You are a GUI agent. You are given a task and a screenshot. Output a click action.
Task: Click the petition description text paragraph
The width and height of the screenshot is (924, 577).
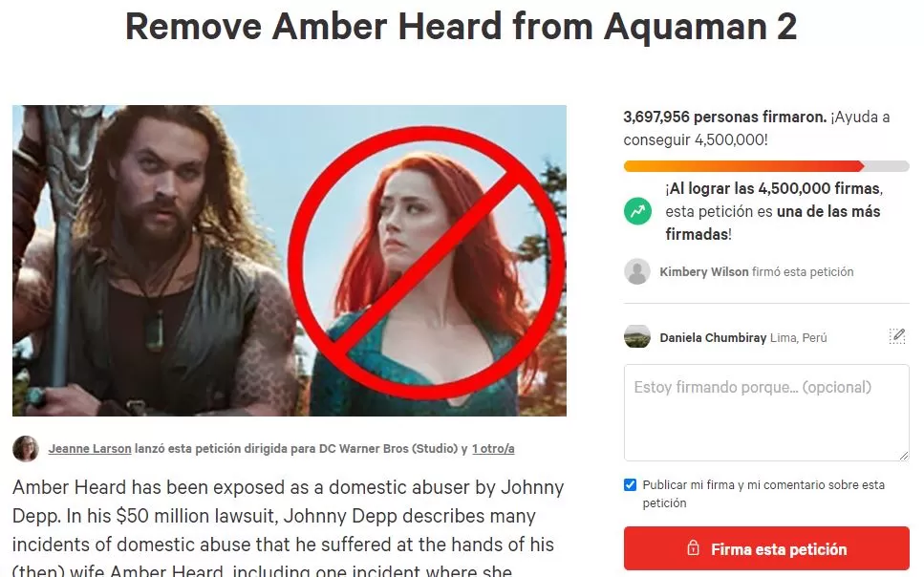pyautogui.click(x=289, y=527)
